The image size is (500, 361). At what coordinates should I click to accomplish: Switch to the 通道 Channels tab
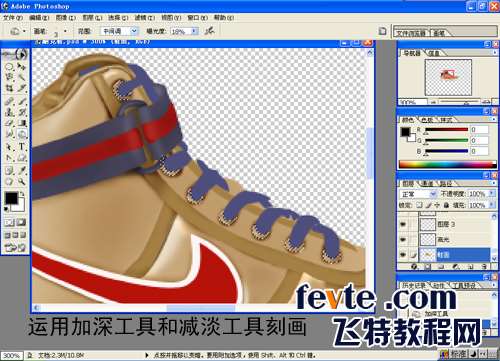(428, 183)
